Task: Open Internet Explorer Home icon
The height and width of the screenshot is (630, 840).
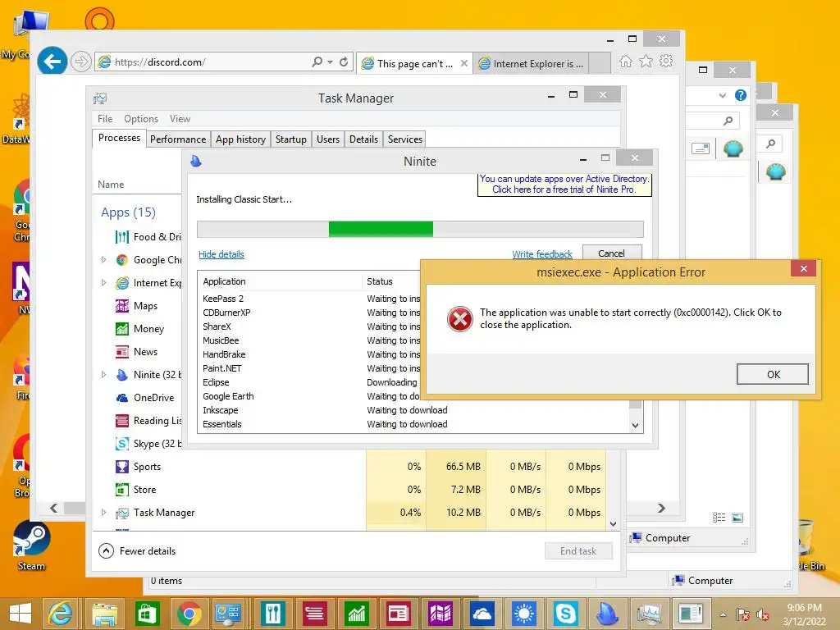Action: click(x=625, y=62)
